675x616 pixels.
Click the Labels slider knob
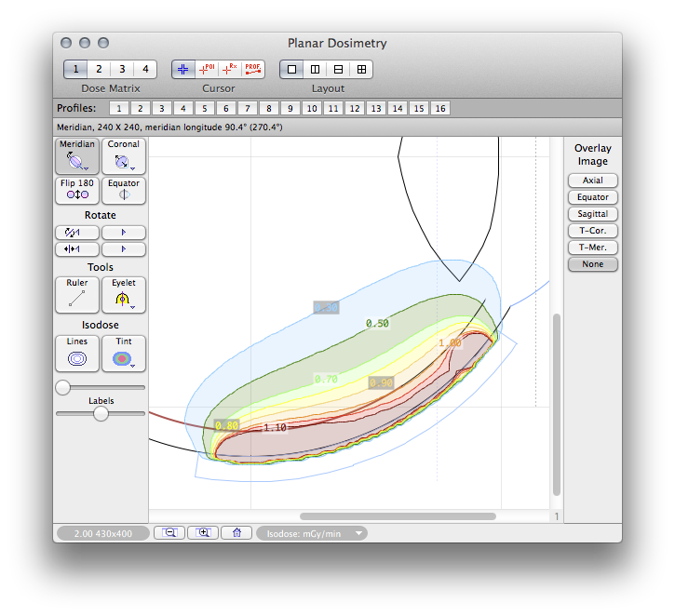[x=101, y=413]
